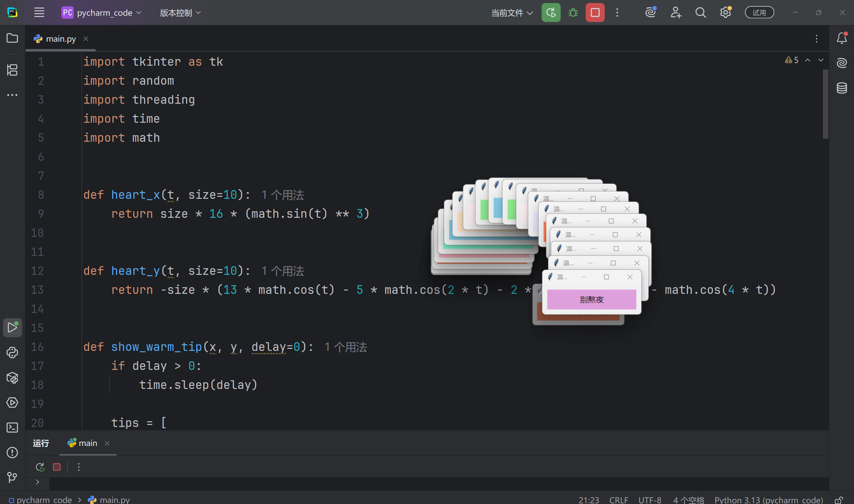
Task: Toggle the Problems tool window
Action: (x=12, y=452)
